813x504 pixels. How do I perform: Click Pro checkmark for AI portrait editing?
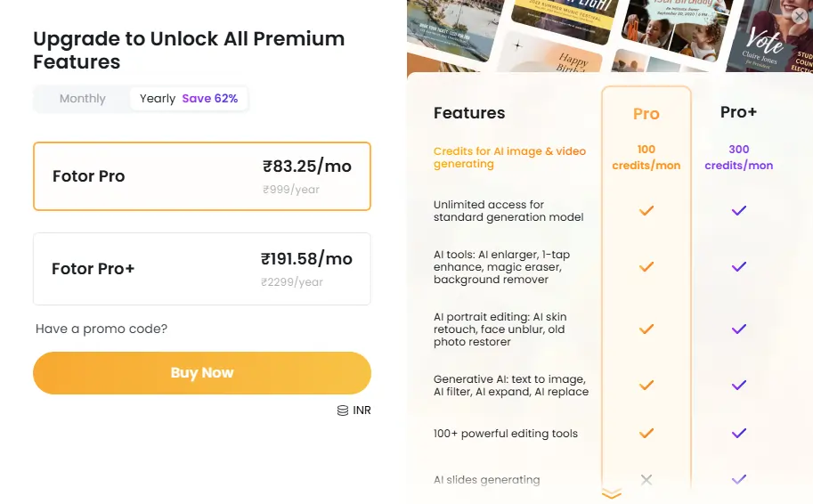[x=646, y=329]
